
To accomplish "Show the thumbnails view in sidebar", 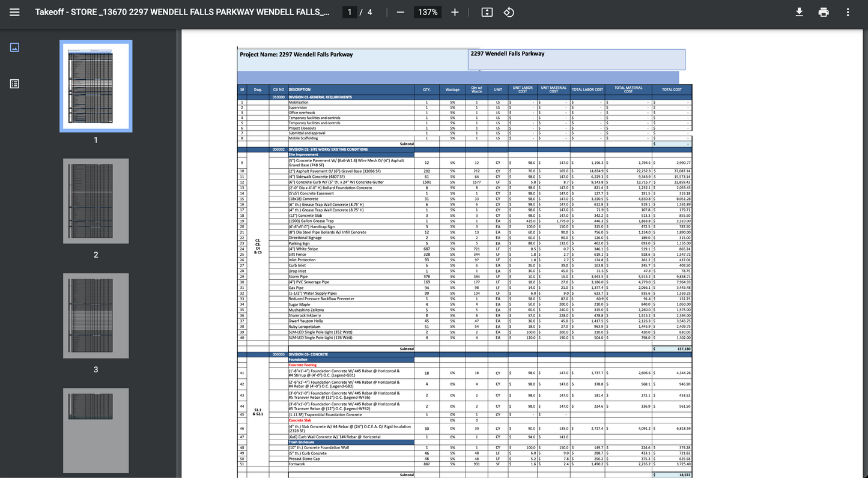I will (x=15, y=47).
